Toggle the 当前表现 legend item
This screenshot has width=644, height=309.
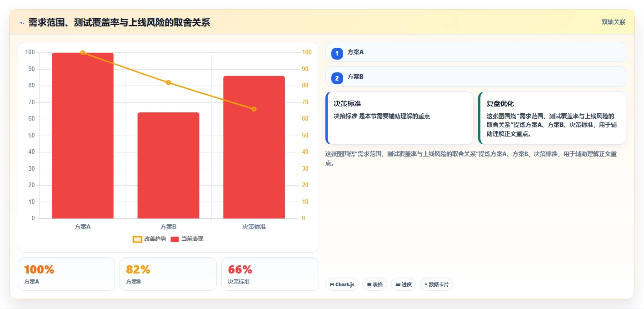click(187, 239)
